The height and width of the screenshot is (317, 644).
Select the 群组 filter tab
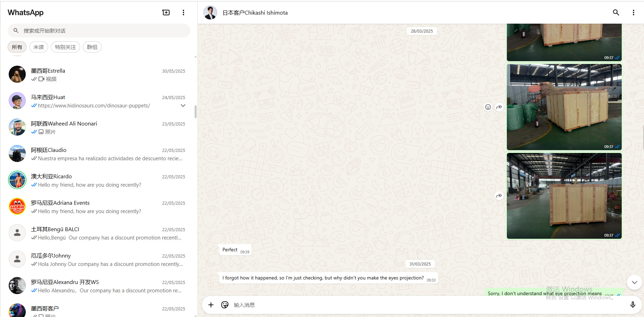(92, 47)
